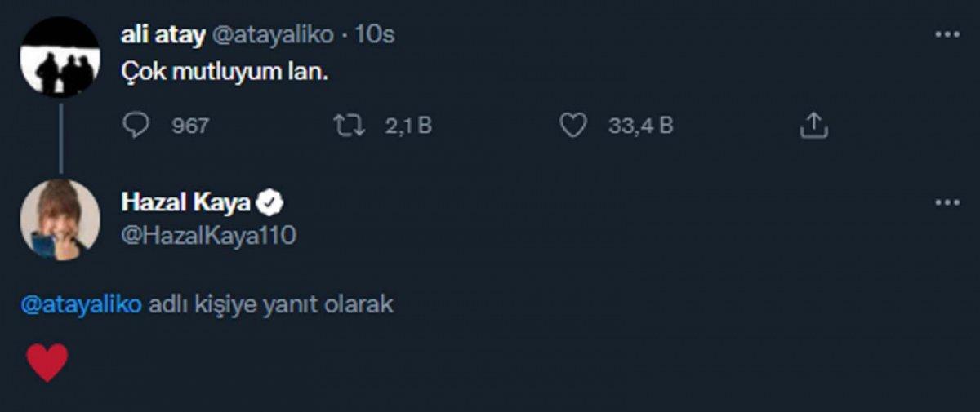
Task: Open more options on Hazal Kaya's reply
Action: click(947, 202)
